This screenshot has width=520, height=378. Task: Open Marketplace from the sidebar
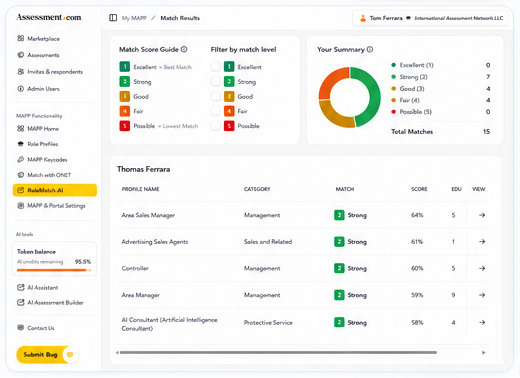pos(39,39)
